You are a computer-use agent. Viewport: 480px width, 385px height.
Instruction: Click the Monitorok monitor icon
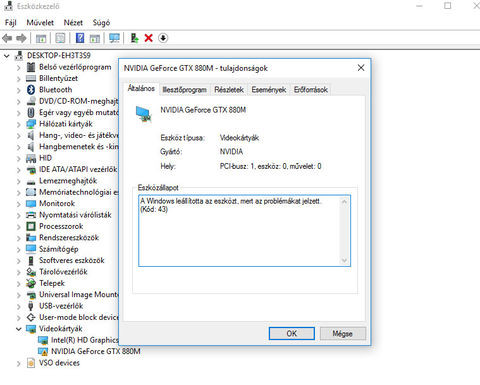point(31,204)
